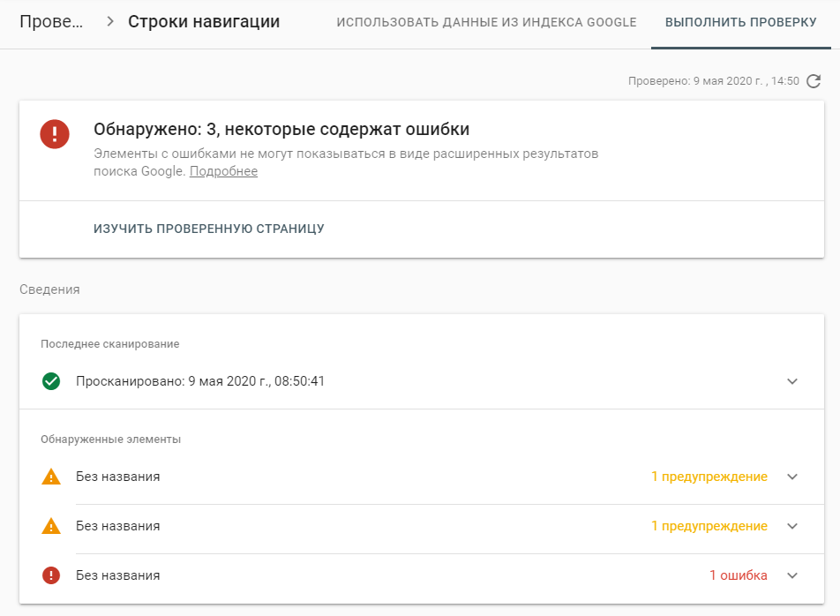Viewport: 840px width, 616px height.
Task: Click the refresh icon next to the check date
Action: (x=814, y=81)
